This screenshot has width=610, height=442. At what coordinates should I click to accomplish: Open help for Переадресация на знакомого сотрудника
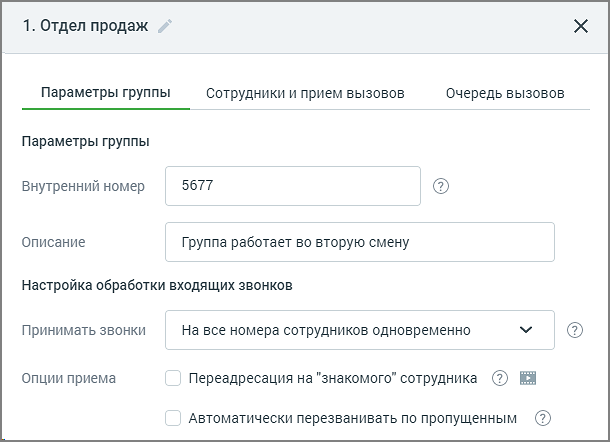pyautogui.click(x=500, y=378)
